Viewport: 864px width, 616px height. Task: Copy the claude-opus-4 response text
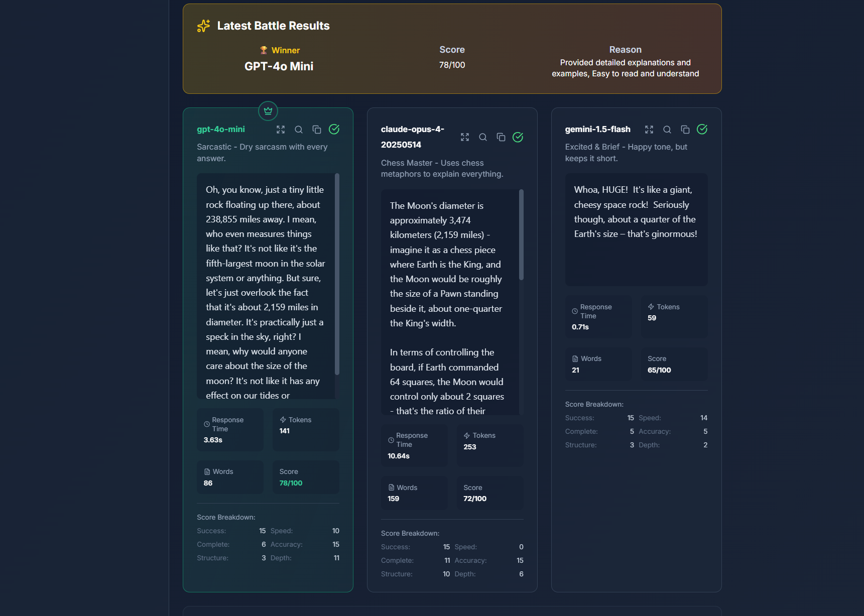(x=501, y=137)
